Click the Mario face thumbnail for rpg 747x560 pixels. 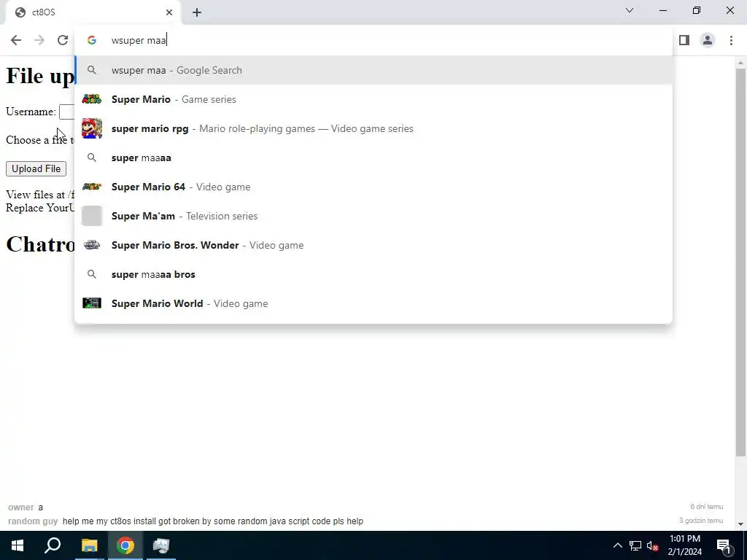pos(91,128)
